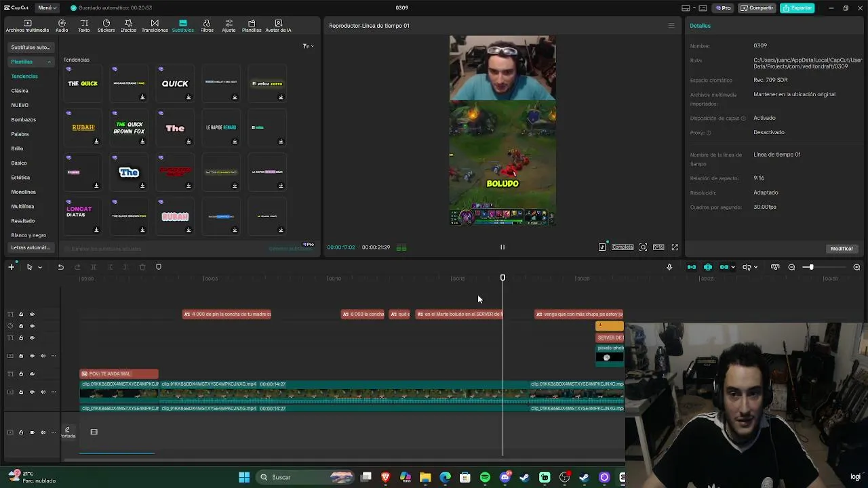Click the Exportar button
Screen dimensions: 868x488
797,8
